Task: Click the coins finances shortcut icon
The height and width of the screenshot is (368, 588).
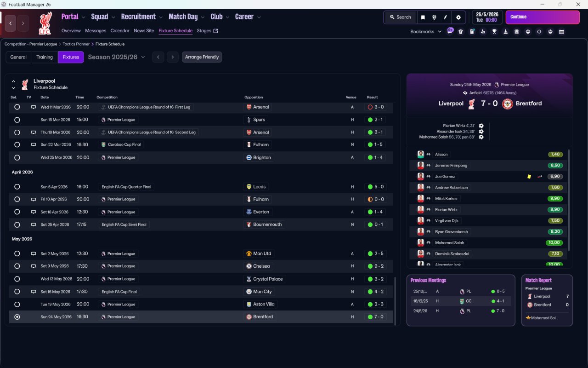Action: coord(517,32)
